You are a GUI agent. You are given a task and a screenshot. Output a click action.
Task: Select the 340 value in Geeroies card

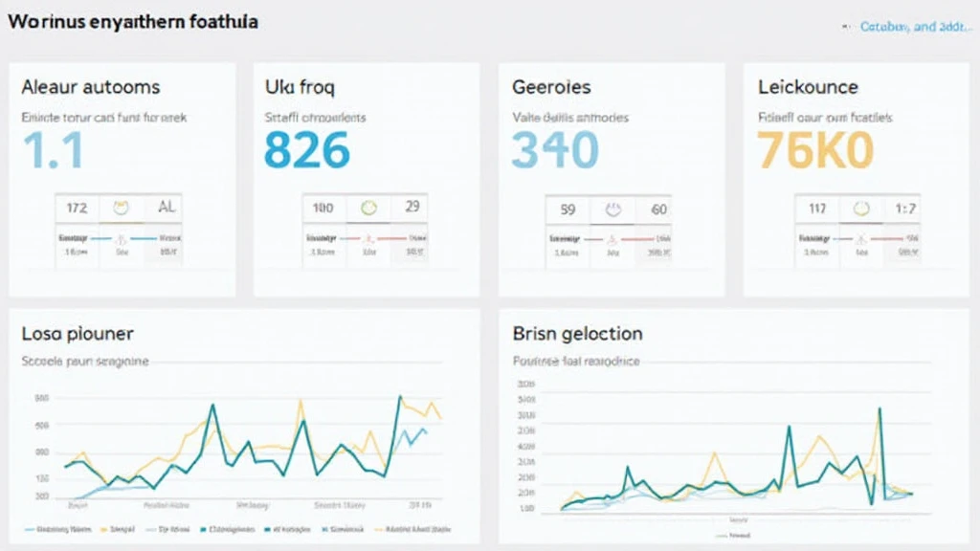coord(555,149)
